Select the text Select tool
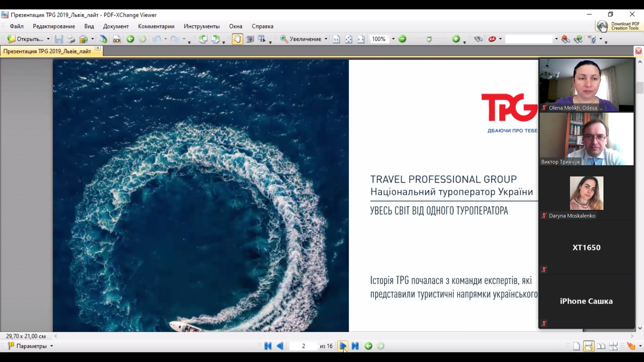Screen dimensions: 644x362 (262, 39)
